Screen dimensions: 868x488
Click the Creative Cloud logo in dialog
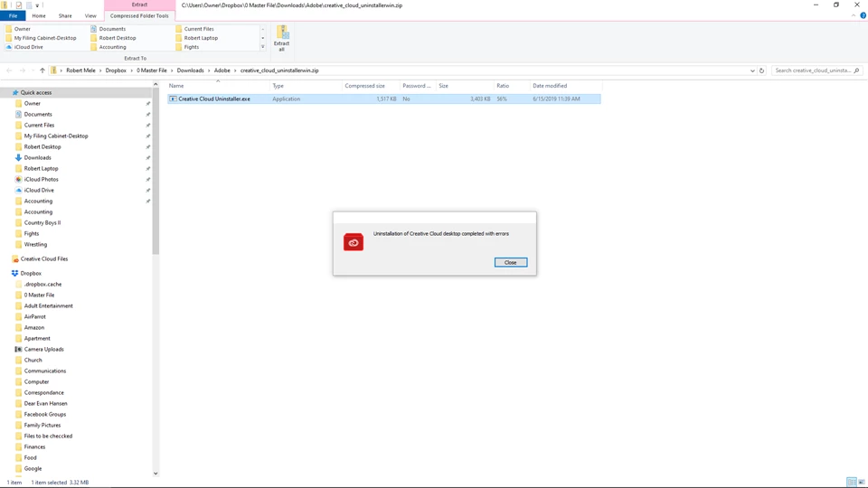click(x=354, y=242)
